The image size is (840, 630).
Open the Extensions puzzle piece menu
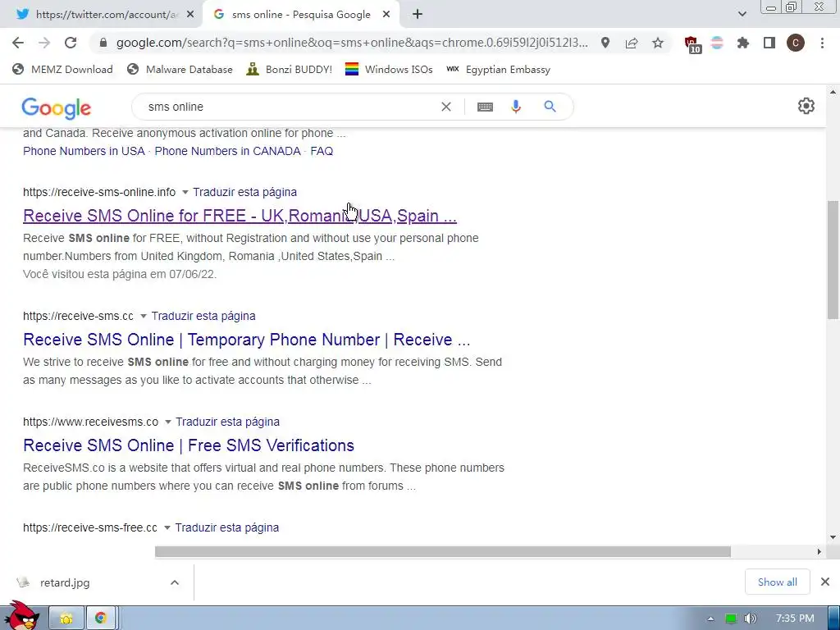pyautogui.click(x=743, y=43)
